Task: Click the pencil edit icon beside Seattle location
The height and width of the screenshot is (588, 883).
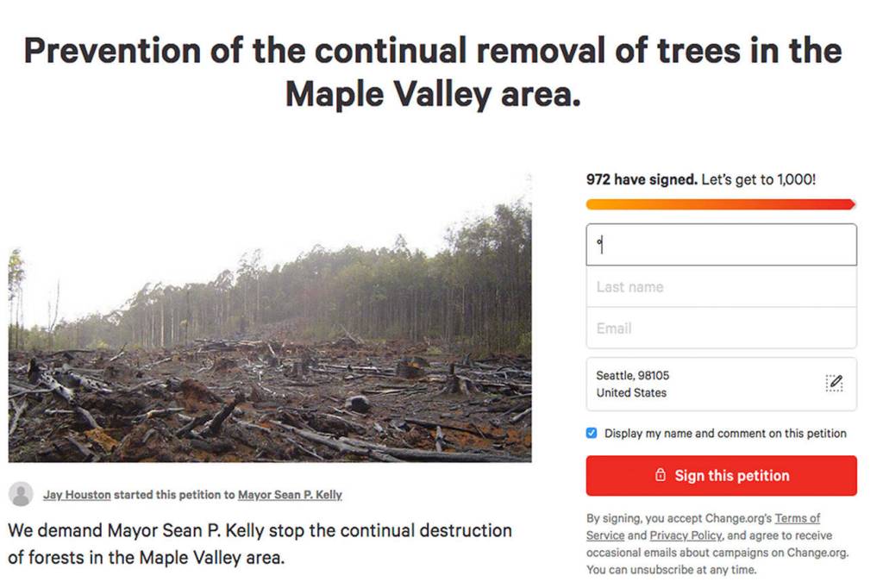Action: [834, 384]
